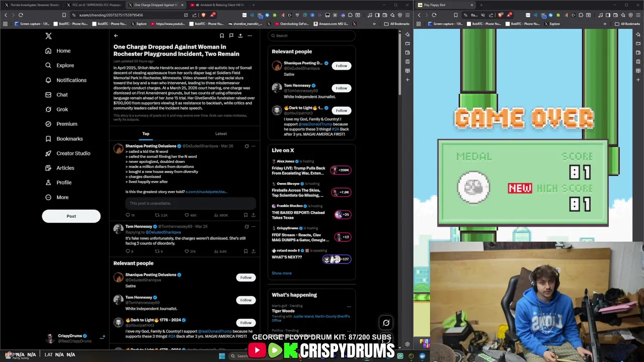Open the floating Grok button

(386, 323)
